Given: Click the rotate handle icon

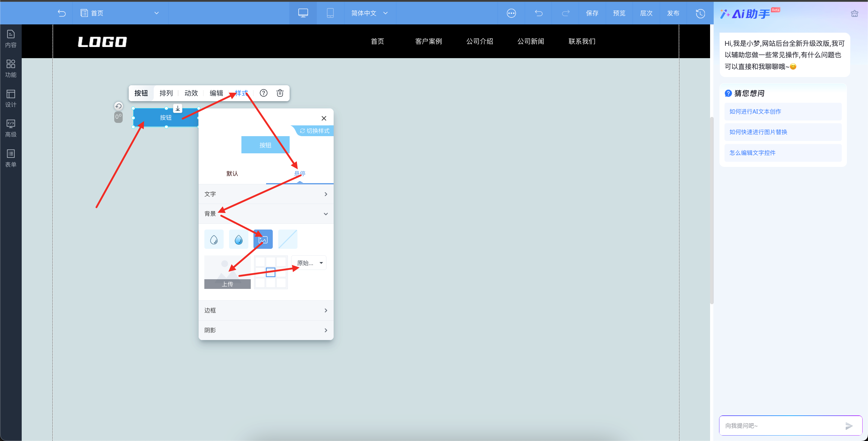Looking at the screenshot, I should click(x=118, y=106).
